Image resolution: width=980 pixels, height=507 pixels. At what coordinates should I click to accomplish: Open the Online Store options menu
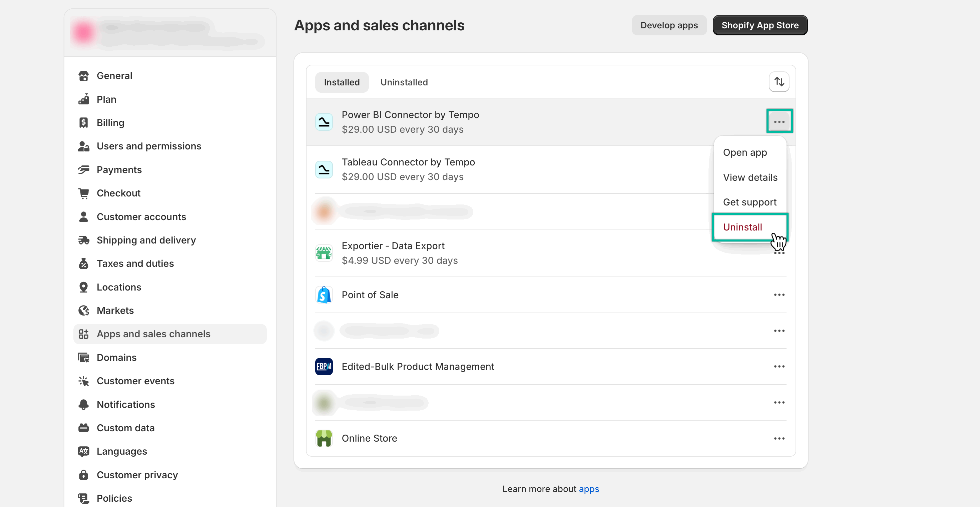tap(779, 438)
